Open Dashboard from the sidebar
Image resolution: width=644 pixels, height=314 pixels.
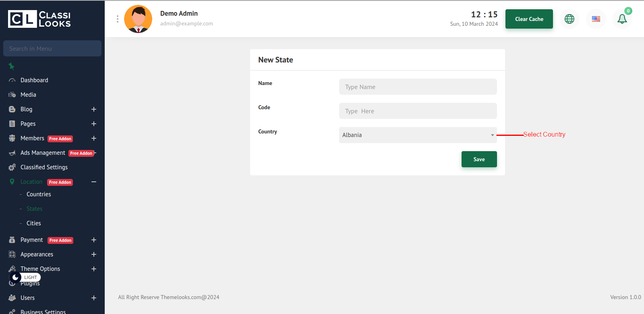pos(34,80)
